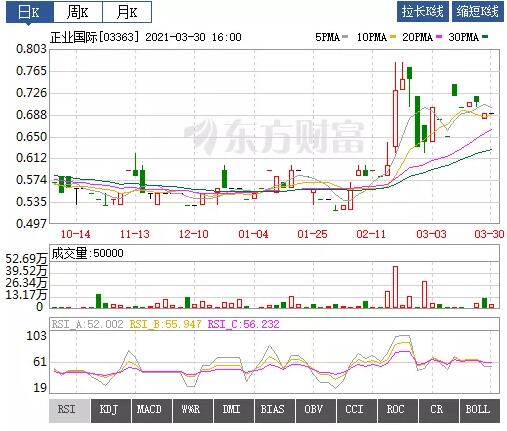Switch to the ROC indicator
Viewport: 507px width, 431px height.
pos(398,411)
